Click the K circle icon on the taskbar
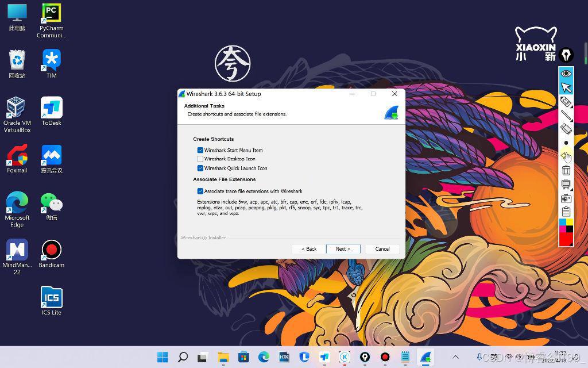Viewport: 588px width, 368px height. [x=345, y=357]
